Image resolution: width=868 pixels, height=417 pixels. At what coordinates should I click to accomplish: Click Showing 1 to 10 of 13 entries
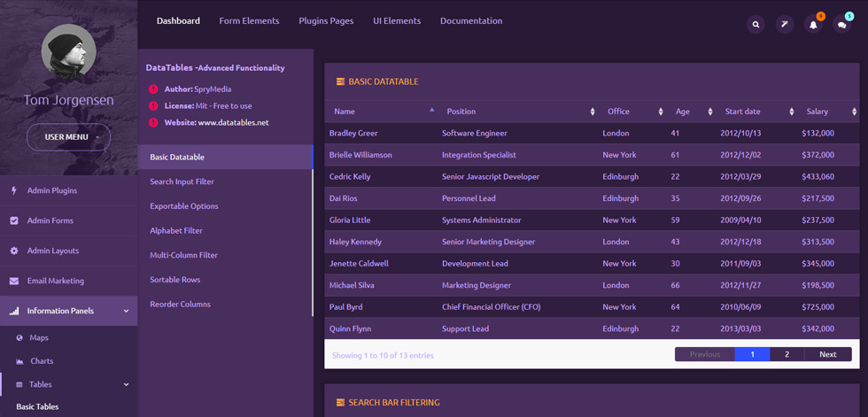tap(383, 356)
